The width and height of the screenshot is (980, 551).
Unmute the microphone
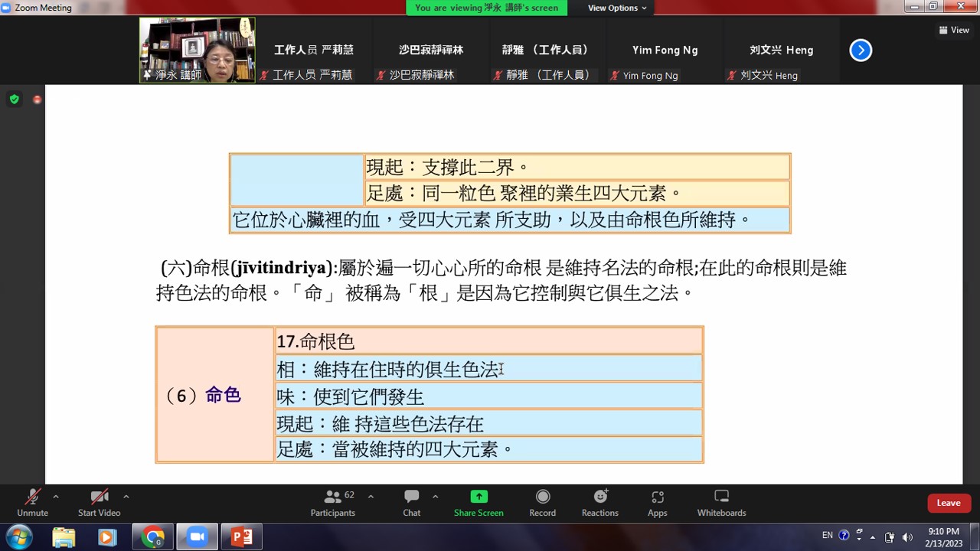point(32,503)
